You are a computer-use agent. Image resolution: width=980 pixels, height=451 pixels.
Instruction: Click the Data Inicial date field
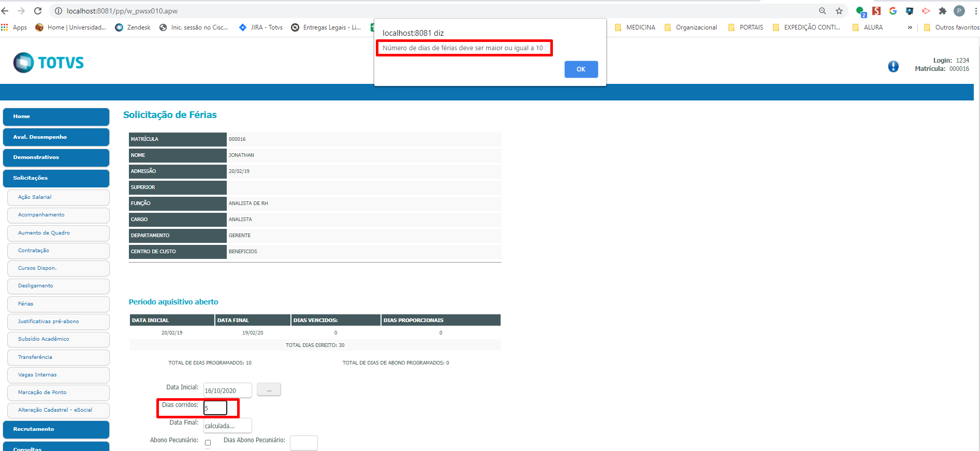point(227,390)
